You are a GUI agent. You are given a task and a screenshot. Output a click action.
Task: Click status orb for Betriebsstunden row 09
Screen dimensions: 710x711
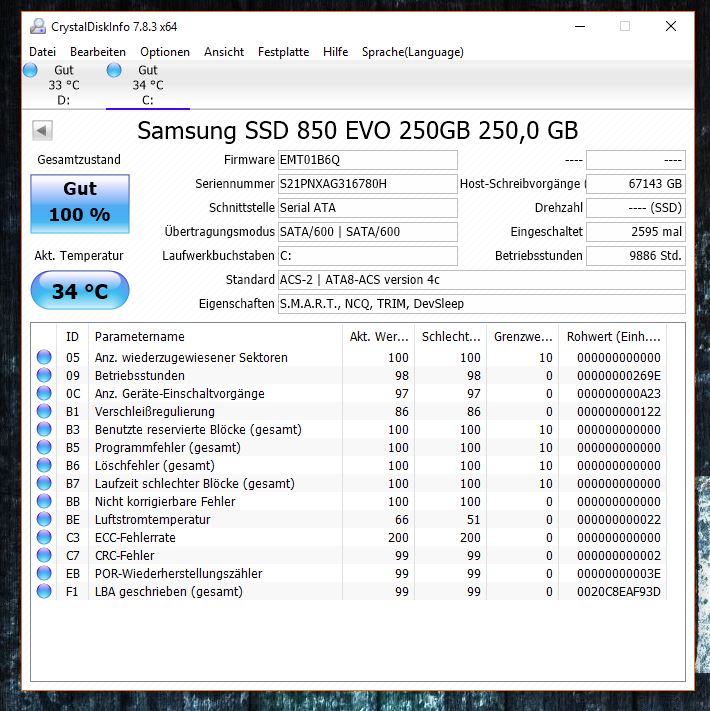[x=44, y=375]
